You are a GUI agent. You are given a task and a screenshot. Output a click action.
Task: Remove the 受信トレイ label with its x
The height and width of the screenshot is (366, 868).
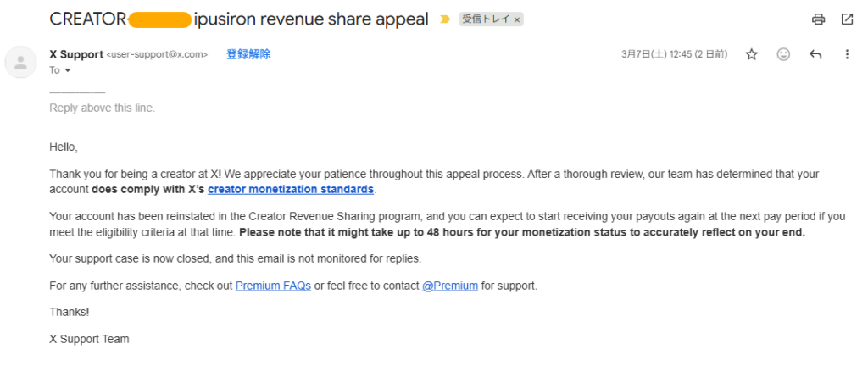point(517,19)
